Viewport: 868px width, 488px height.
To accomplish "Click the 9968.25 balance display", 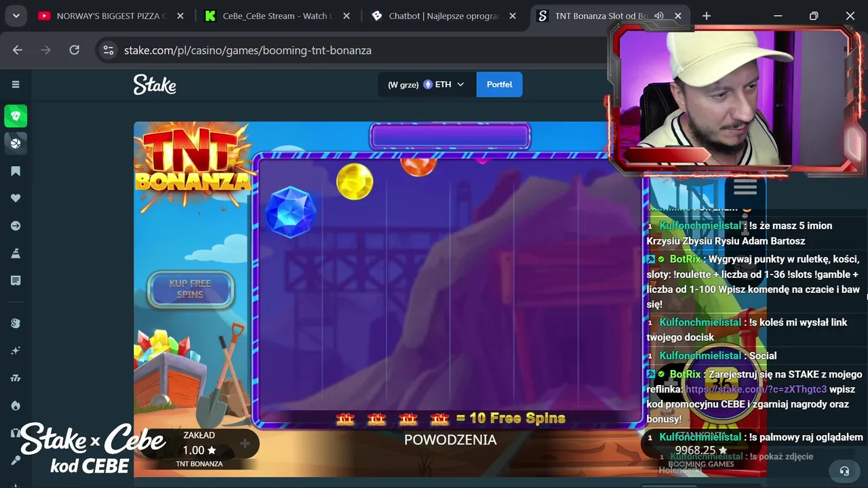I will (700, 450).
